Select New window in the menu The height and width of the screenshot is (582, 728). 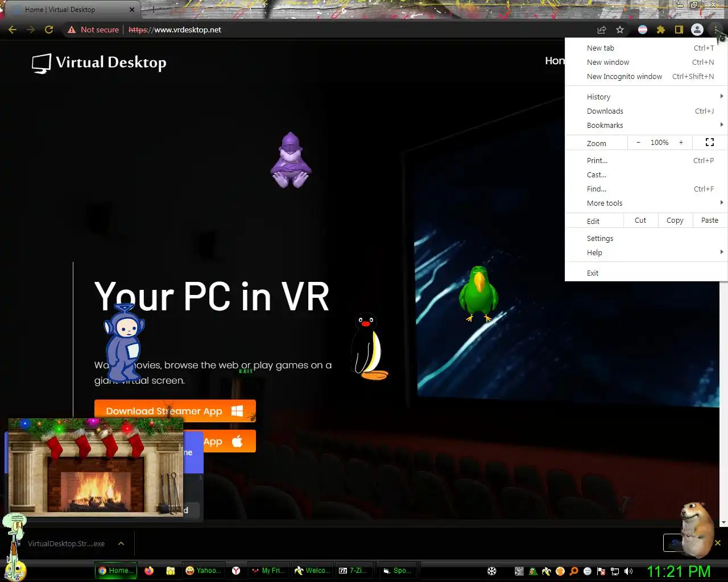[647, 63]
